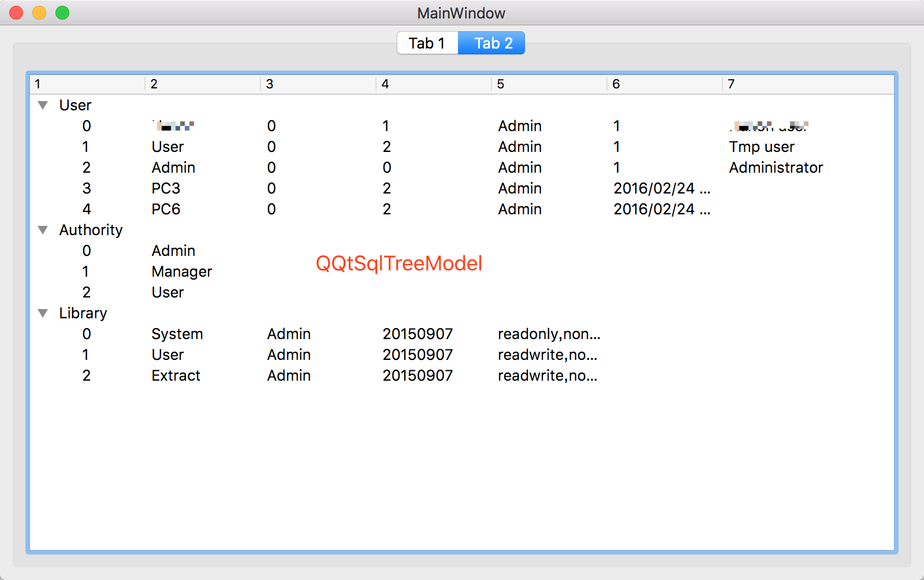This screenshot has height=580, width=924.
Task: Select 'Manager' under Authority
Action: point(182,272)
